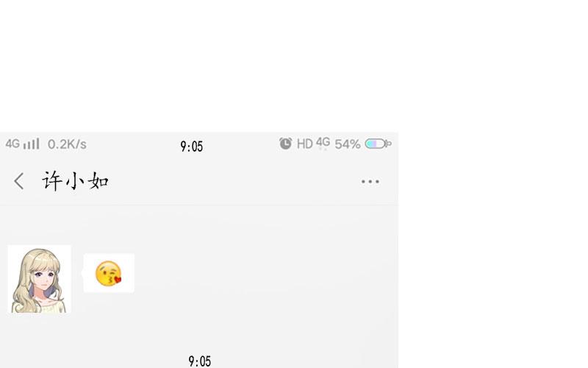Select the white emoji message bubble
The height and width of the screenshot is (368, 588).
pos(109,273)
